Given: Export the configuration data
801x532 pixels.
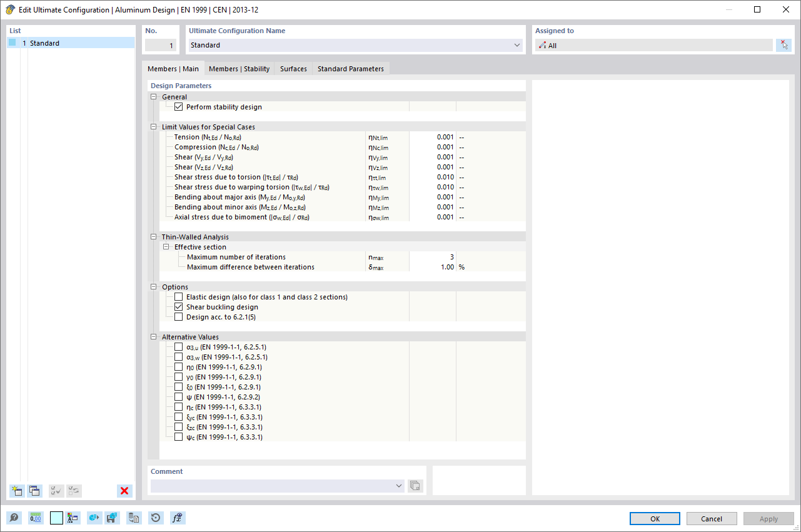Looking at the screenshot, I should [x=94, y=518].
